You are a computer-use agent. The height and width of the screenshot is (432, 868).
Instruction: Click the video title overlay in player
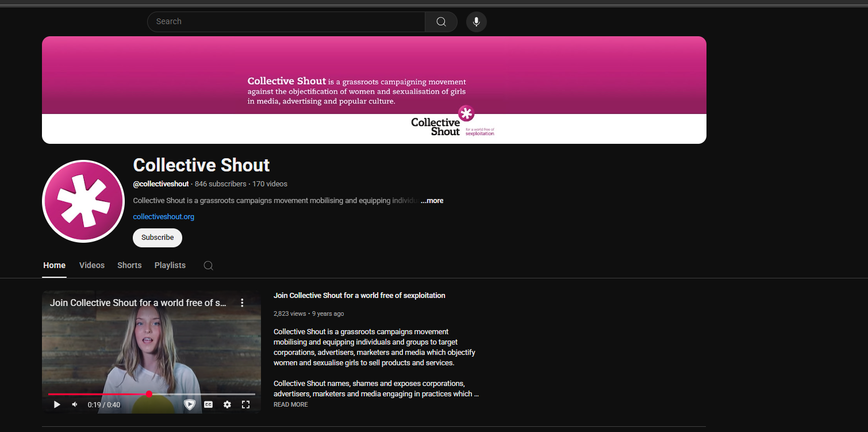(138, 303)
